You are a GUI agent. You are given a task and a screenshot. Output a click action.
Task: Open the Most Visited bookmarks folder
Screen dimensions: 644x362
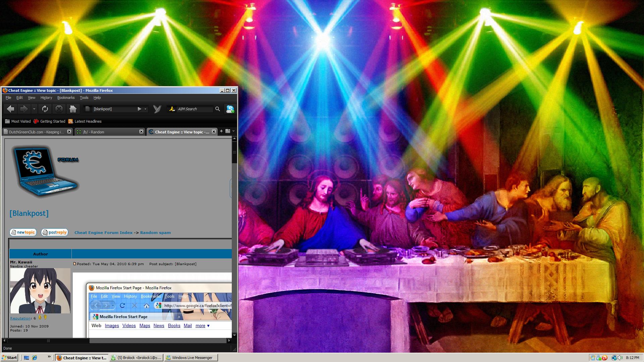point(18,121)
